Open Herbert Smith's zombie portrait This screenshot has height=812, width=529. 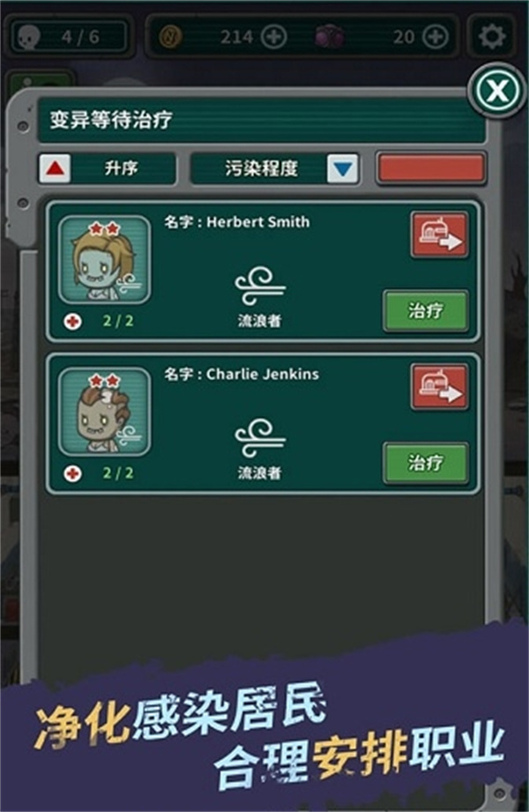coord(105,260)
